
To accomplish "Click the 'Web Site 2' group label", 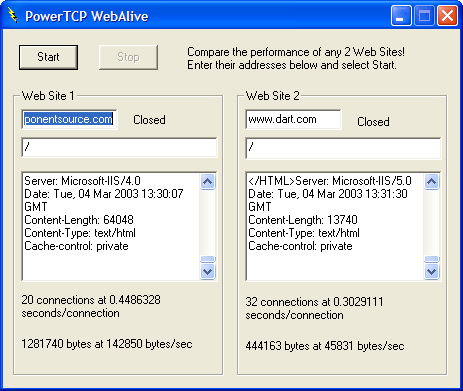I will [273, 96].
